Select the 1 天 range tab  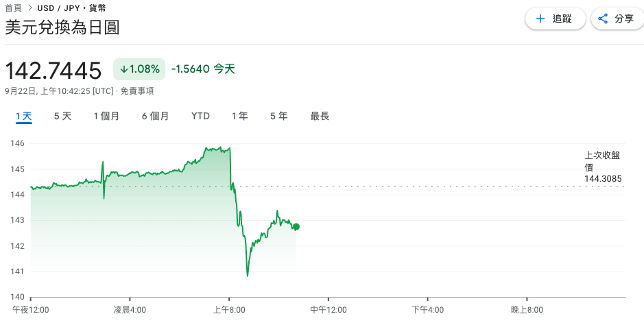[24, 116]
